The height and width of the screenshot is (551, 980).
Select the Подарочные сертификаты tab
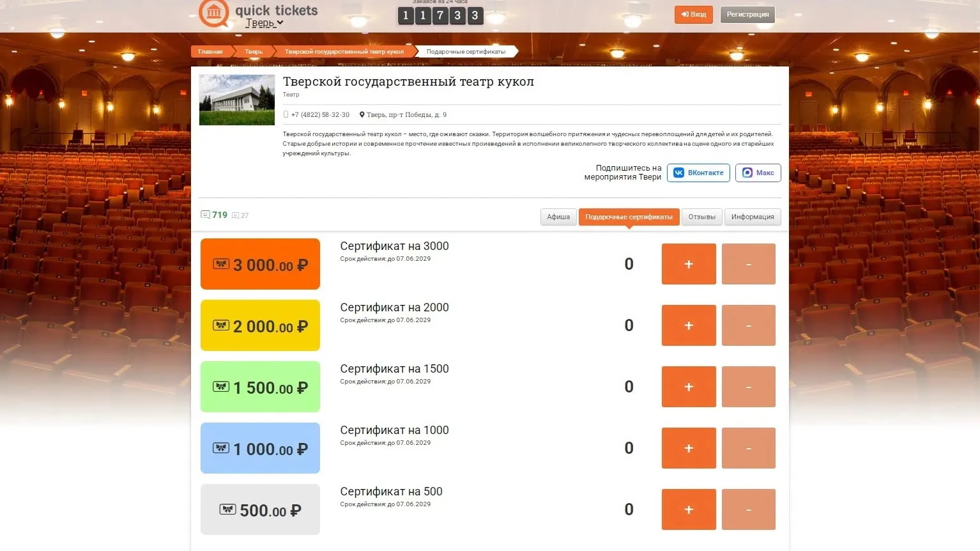629,217
